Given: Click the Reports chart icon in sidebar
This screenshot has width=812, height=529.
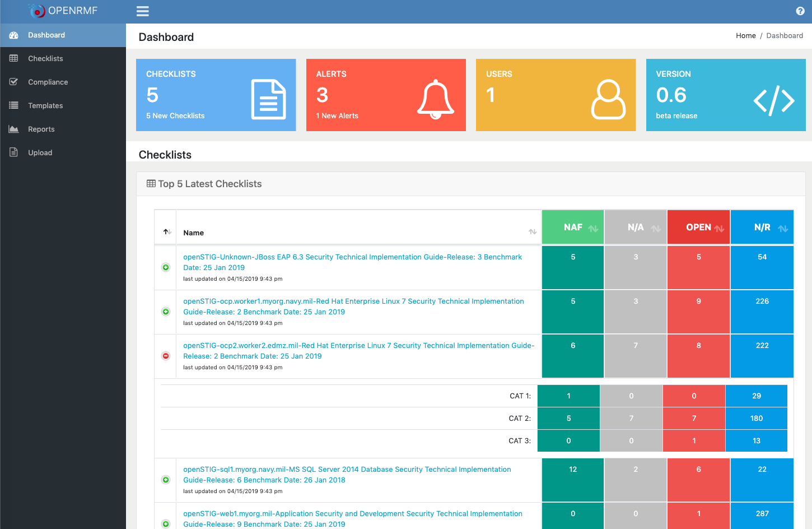Looking at the screenshot, I should [x=14, y=129].
